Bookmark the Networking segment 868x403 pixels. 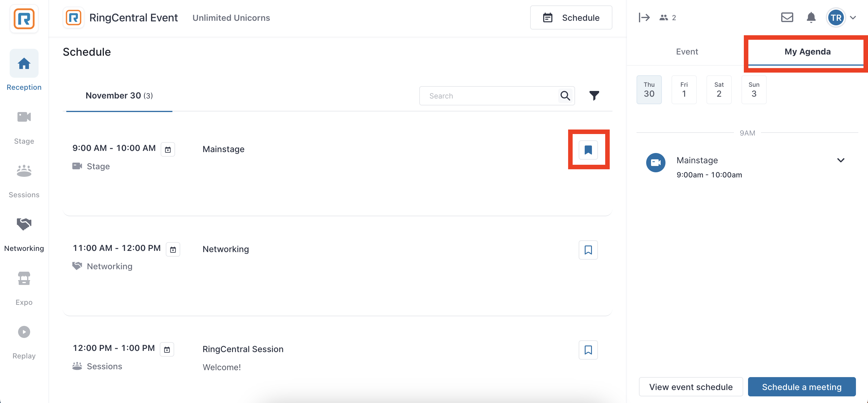click(x=588, y=250)
